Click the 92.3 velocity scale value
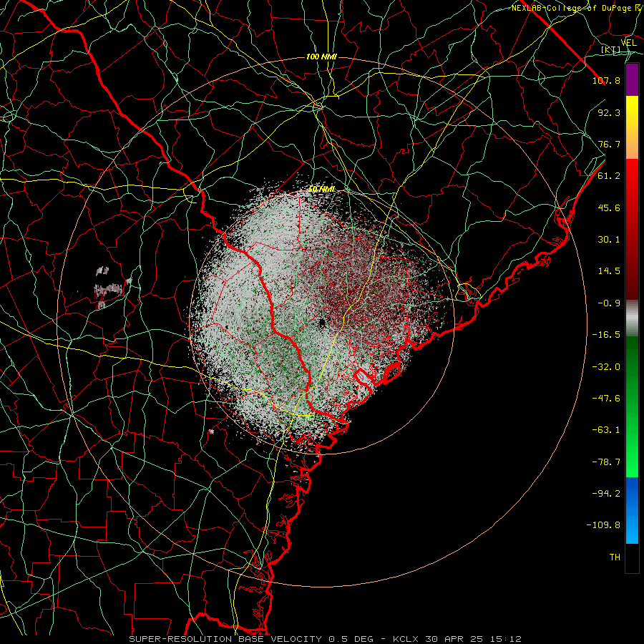Screen dimensions: 644x644 [609, 112]
